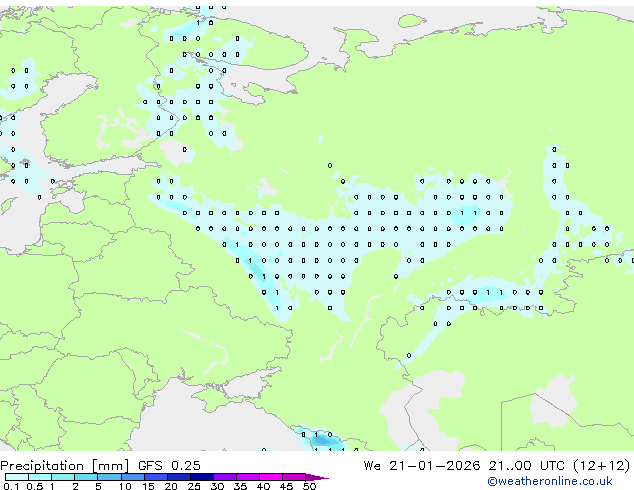The height and width of the screenshot is (490, 634).
Task: Select the 5 to 10 mm legend swatch
Action: coord(109,477)
